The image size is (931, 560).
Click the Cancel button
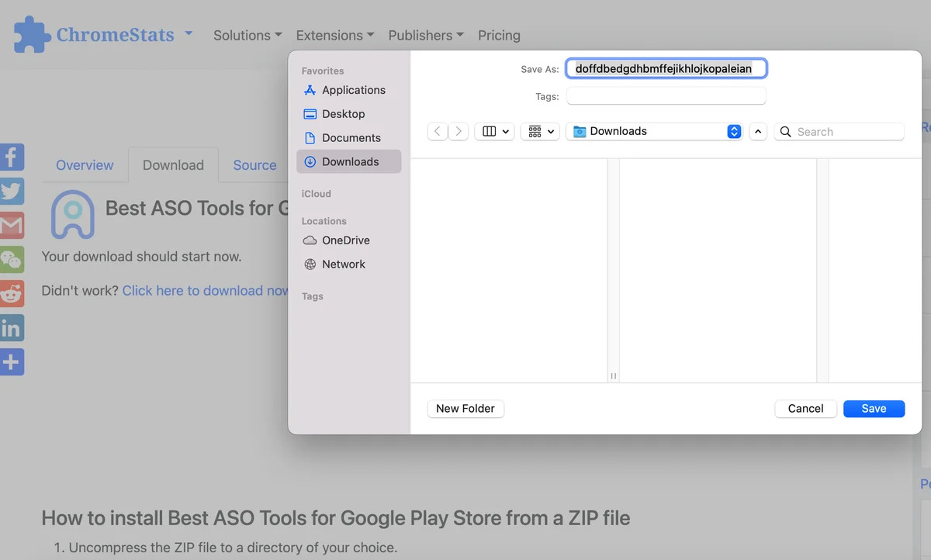coord(805,409)
